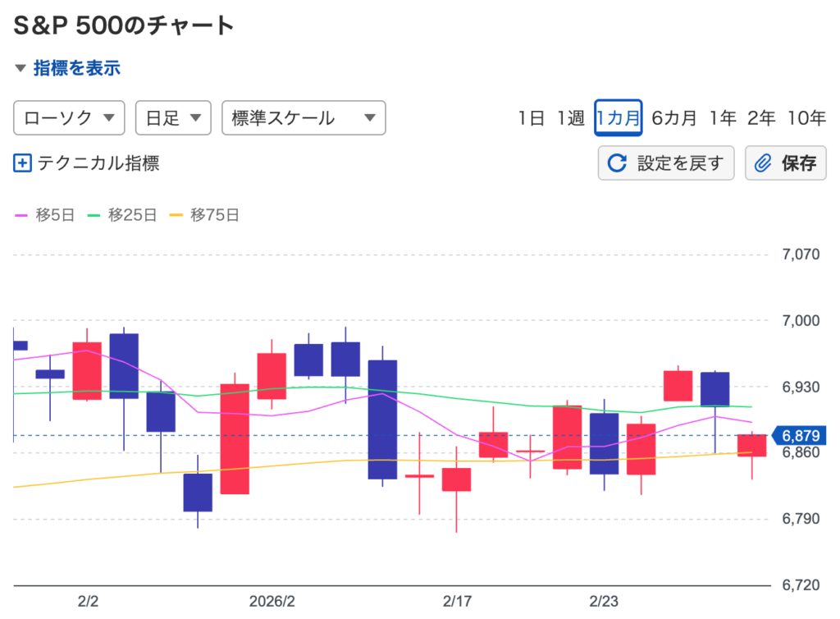Viewport: 840px width, 619px height.
Task: Click the pink 移5日 color line swatch
Action: 22,216
